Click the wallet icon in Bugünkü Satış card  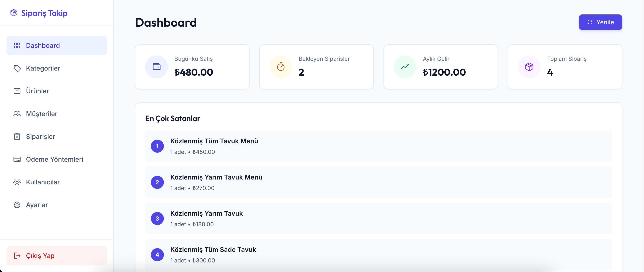click(x=157, y=67)
